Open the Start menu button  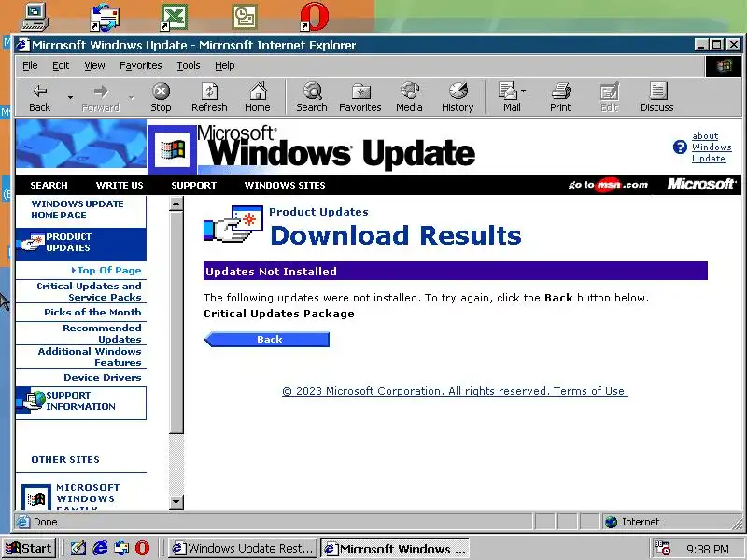(30, 548)
